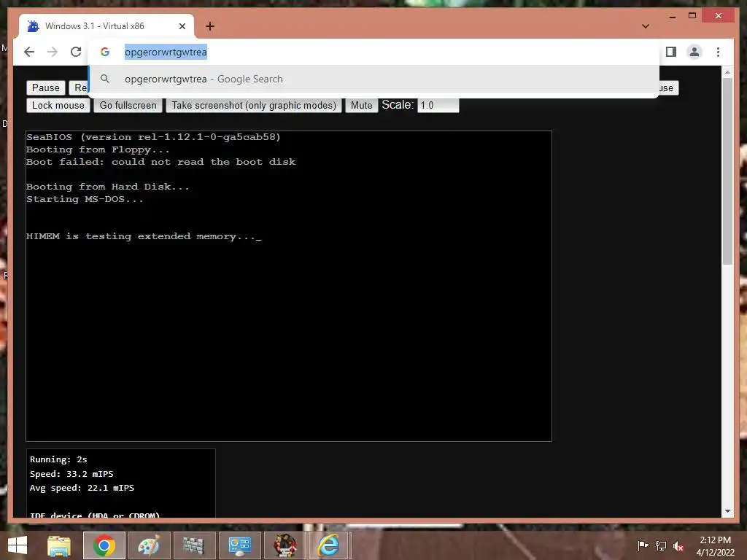
Task: Click the muted volume tray icon
Action: point(678,545)
